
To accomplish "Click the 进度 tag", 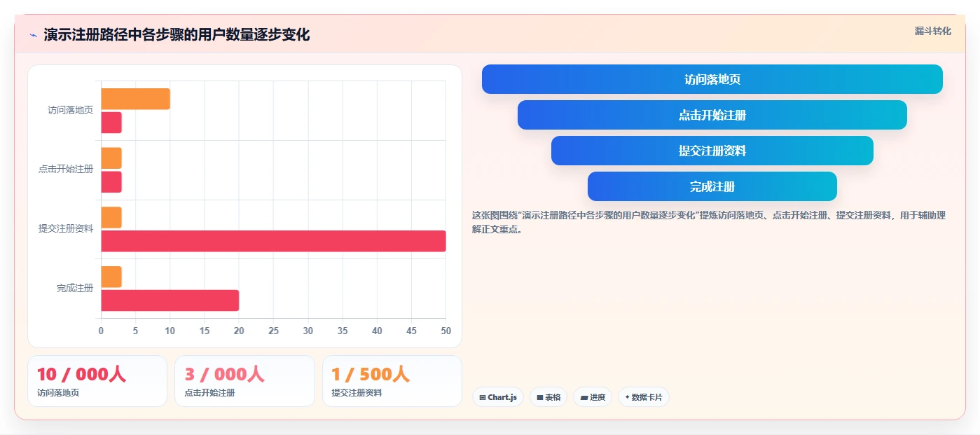I will 593,397.
